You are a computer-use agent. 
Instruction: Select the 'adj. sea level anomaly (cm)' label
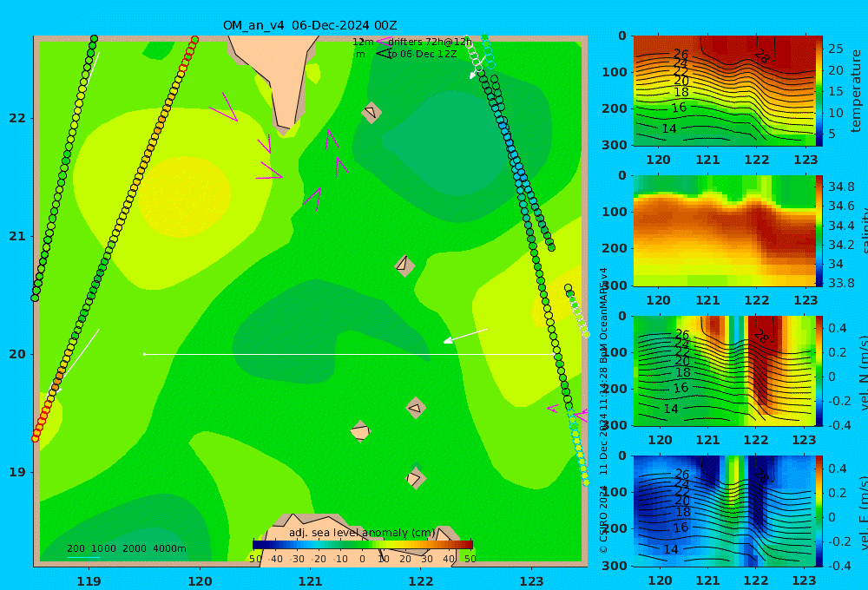pos(362,533)
